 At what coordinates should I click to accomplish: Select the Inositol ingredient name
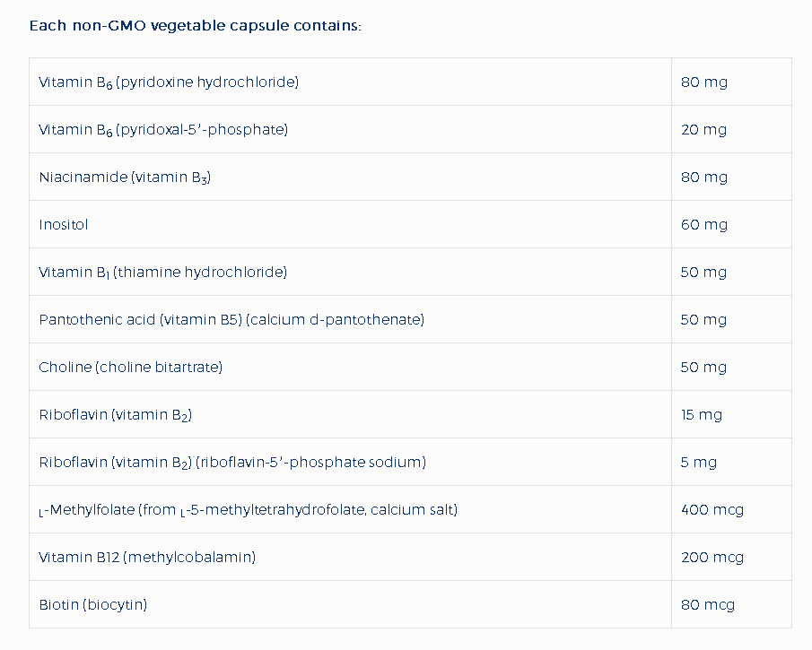point(64,225)
